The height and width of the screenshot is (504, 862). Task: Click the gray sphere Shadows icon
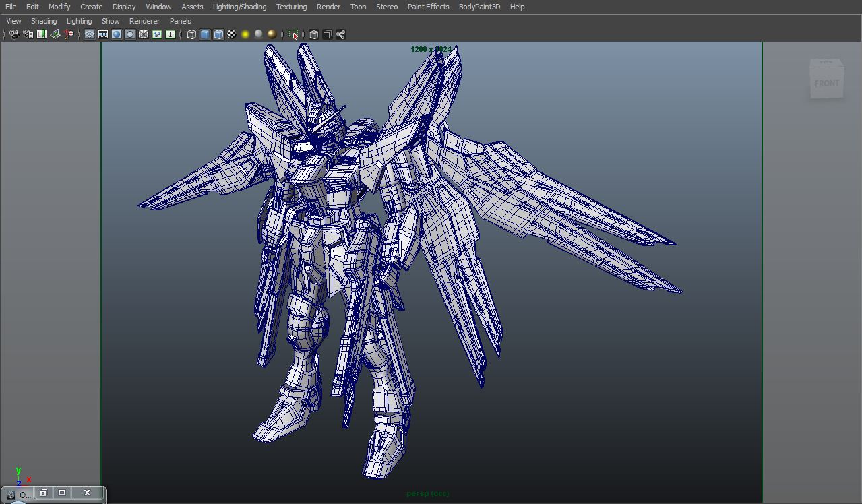tap(258, 34)
